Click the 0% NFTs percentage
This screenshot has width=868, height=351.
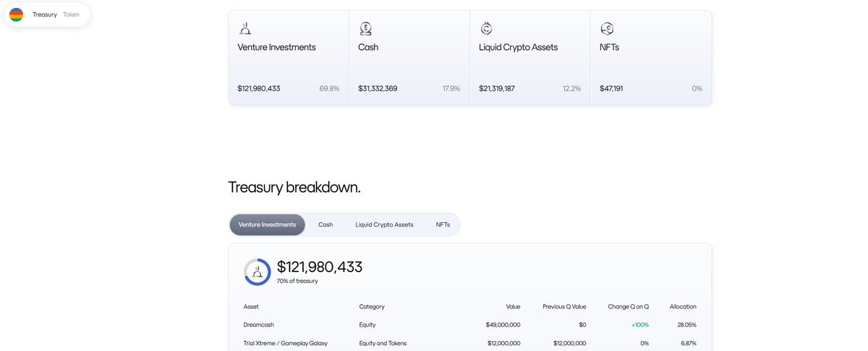pyautogui.click(x=697, y=88)
